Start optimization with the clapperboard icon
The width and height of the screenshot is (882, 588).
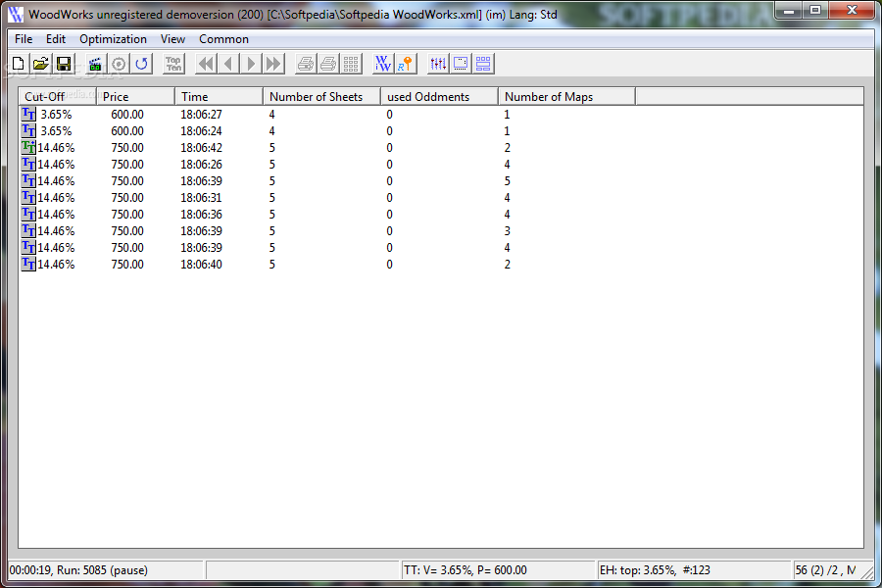coord(95,64)
